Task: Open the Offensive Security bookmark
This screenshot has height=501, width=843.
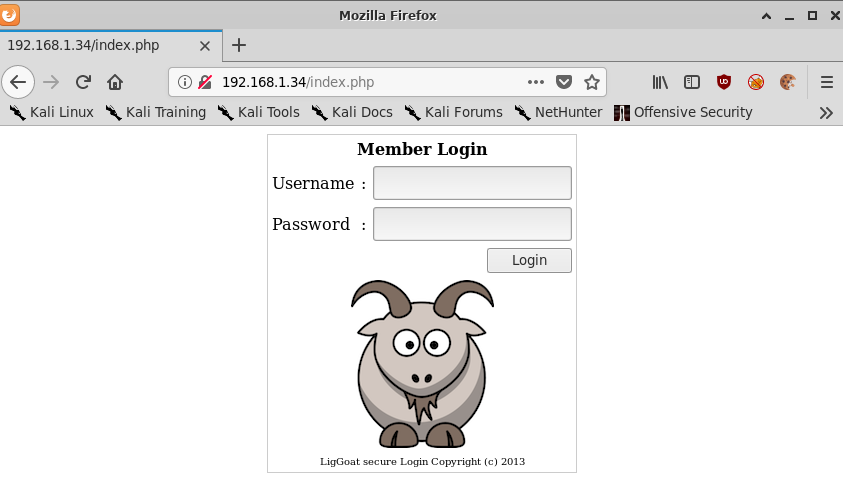Action: tap(683, 112)
